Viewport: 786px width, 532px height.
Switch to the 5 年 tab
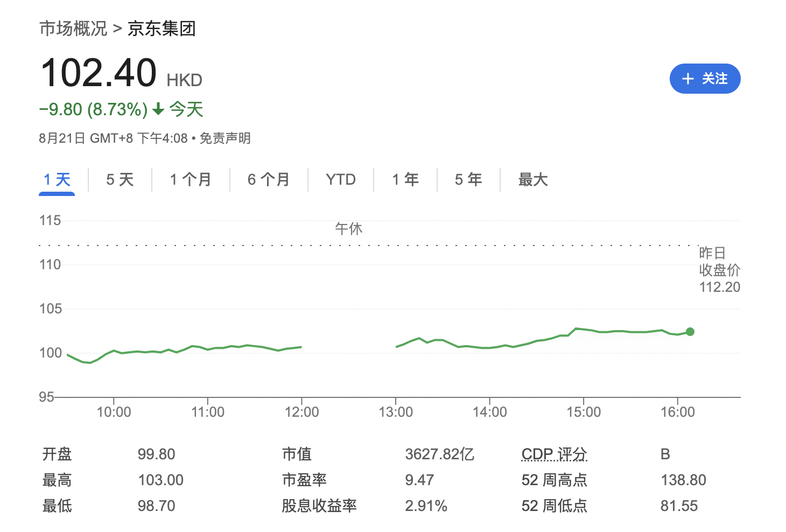468,179
